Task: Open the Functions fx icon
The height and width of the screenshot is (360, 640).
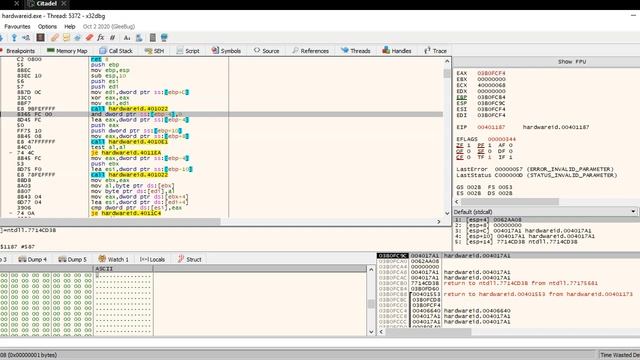Action: [100, 38]
